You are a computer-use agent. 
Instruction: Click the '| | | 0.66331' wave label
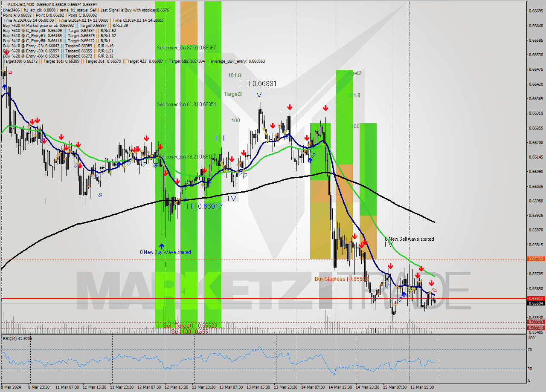[258, 84]
